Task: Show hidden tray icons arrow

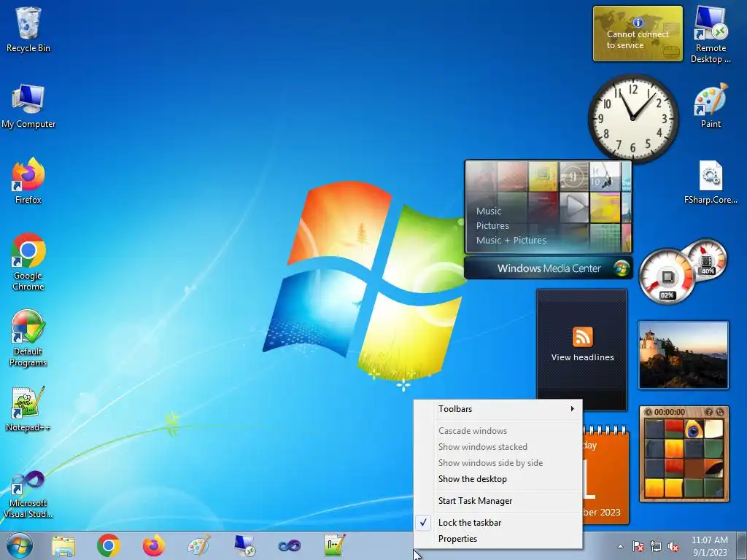Action: coord(620,546)
